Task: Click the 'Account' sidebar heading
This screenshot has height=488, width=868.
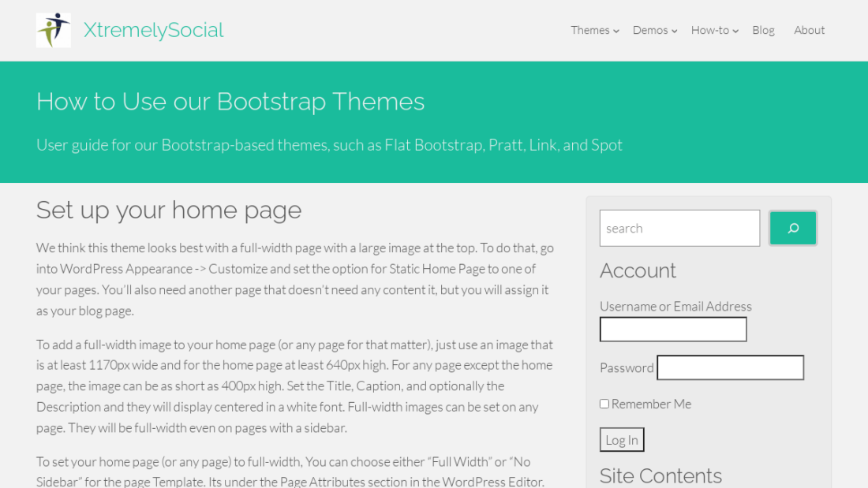Action: coord(638,270)
